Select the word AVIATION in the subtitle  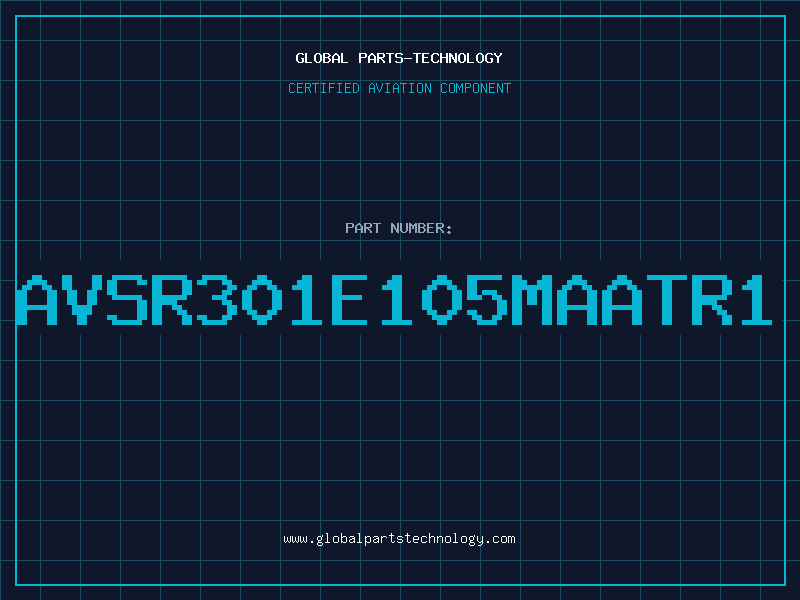click(400, 89)
